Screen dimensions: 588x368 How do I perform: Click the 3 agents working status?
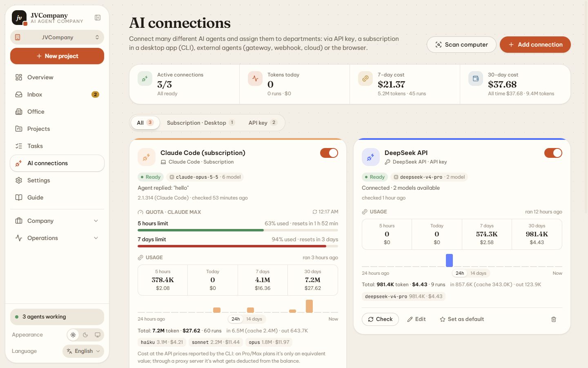click(57, 317)
